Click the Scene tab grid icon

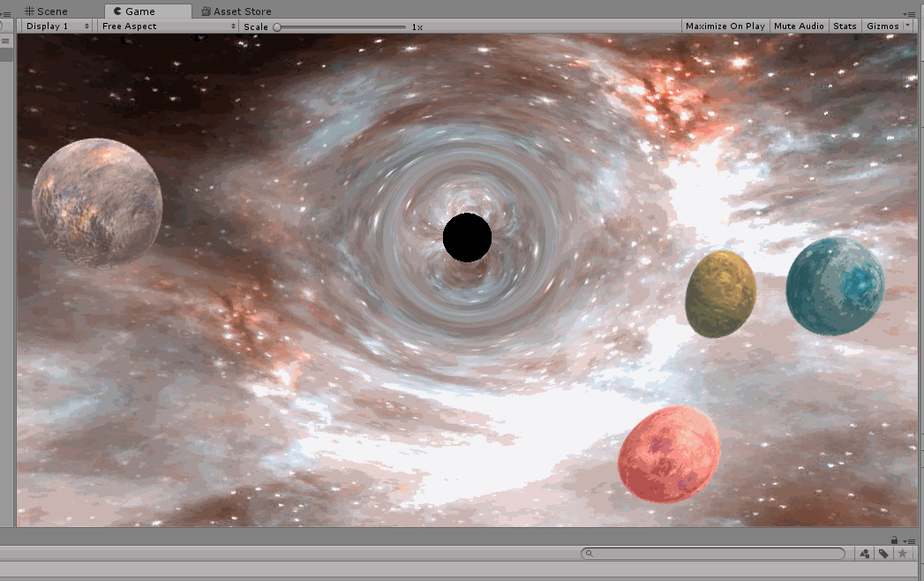(29, 11)
